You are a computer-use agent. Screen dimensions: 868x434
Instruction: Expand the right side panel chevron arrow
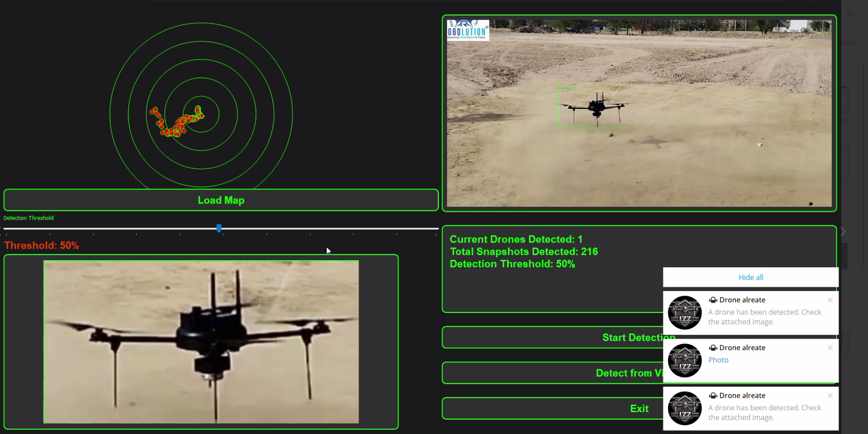(843, 231)
